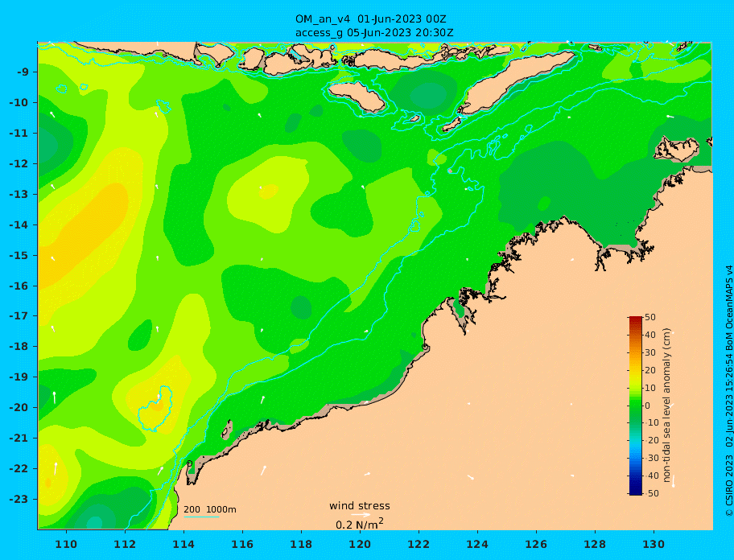The width and height of the screenshot is (734, 560).
Task: Click latitude axis label '-16'
Action: 19,286
